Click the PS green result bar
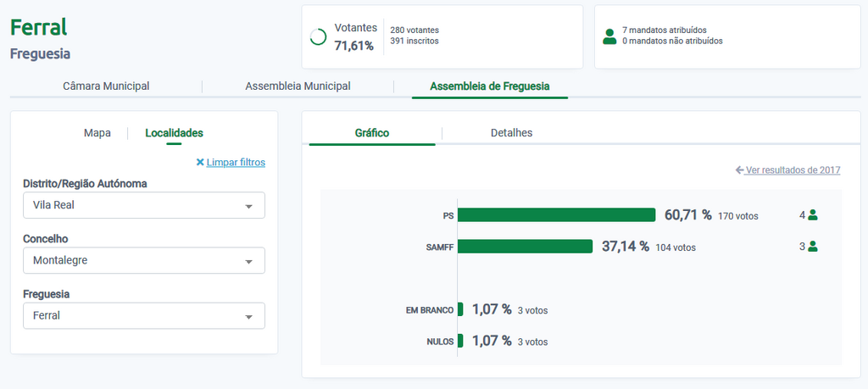This screenshot has width=868, height=389. click(x=556, y=215)
